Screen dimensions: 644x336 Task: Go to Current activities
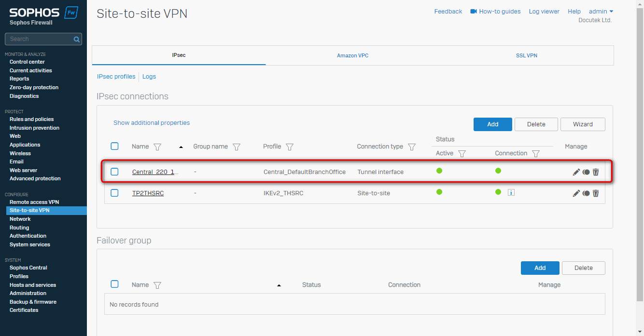click(31, 70)
